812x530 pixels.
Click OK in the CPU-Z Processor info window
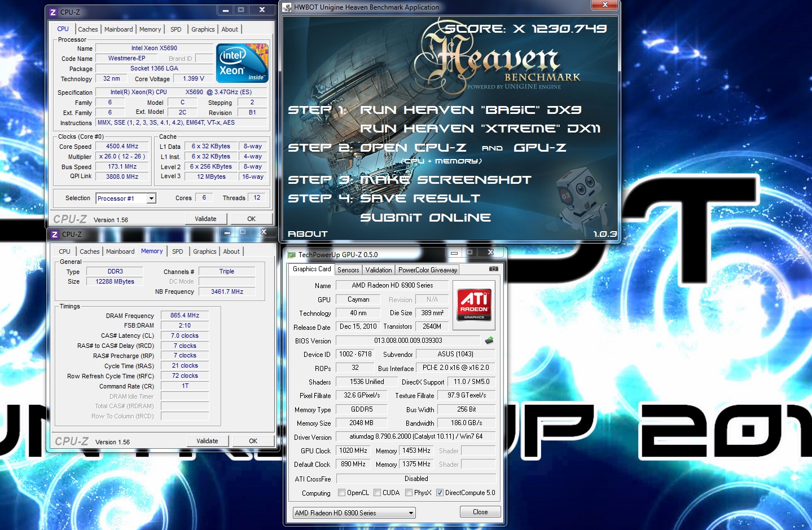[x=252, y=219]
